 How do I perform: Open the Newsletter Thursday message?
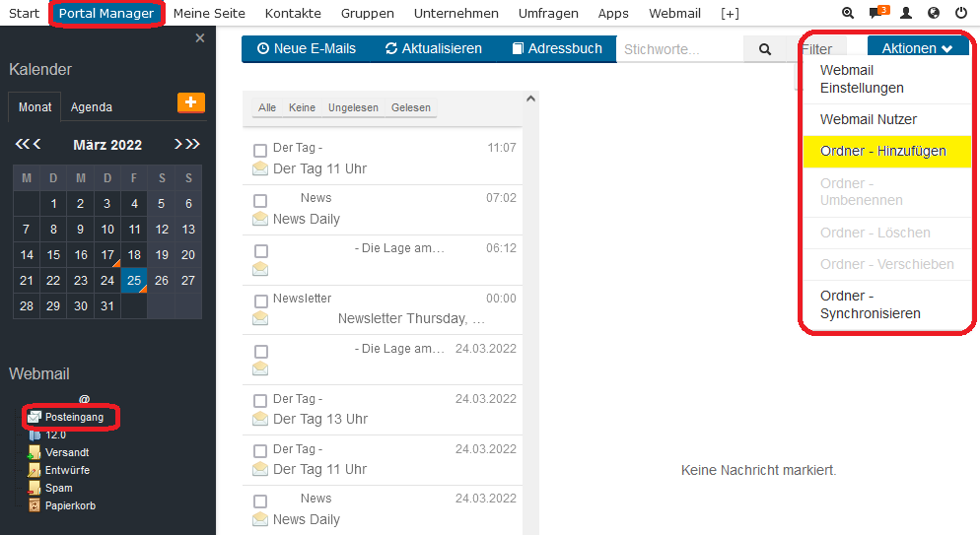point(383,309)
